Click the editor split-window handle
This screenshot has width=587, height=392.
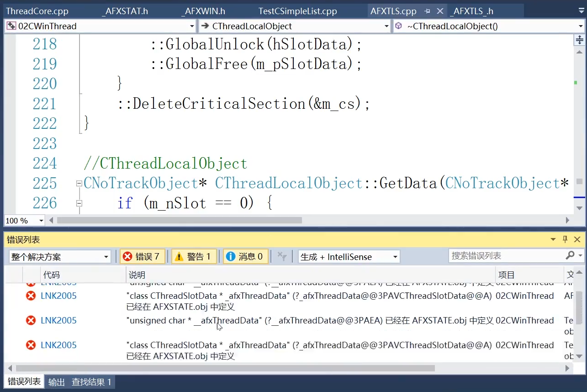coord(579,40)
